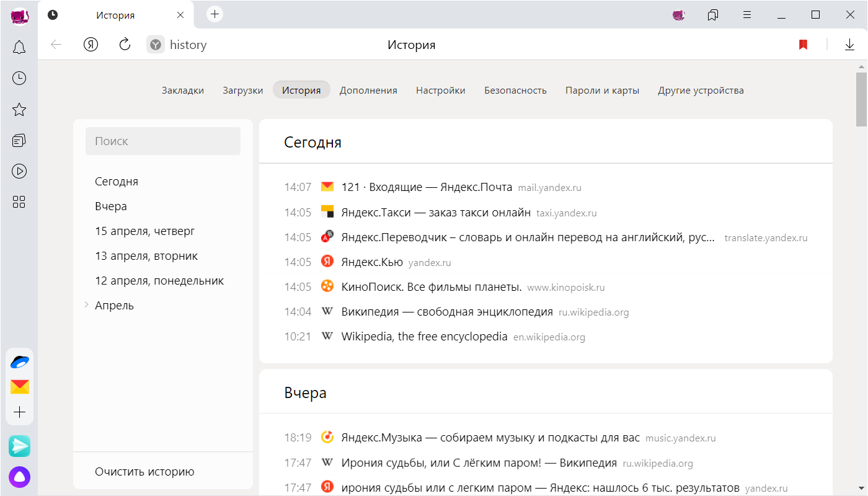This screenshot has height=496, width=868.
Task: Open the bookmarks panel icon in title bar
Action: coord(713,15)
